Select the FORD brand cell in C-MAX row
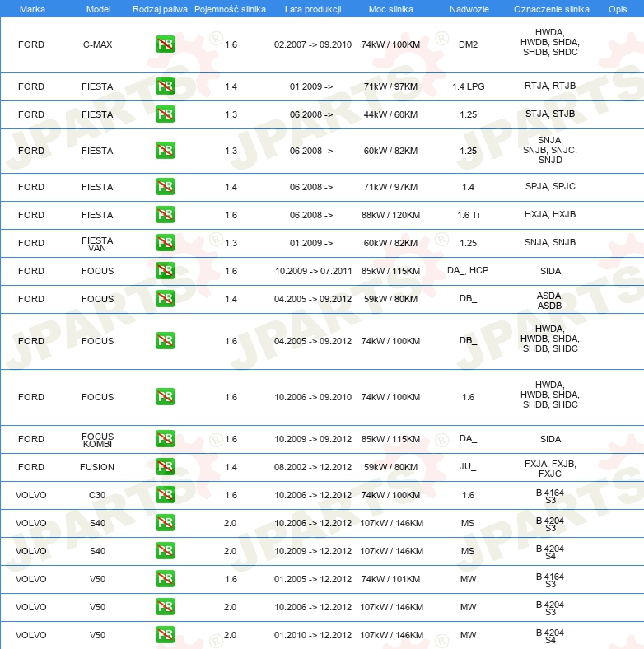 click(x=31, y=44)
